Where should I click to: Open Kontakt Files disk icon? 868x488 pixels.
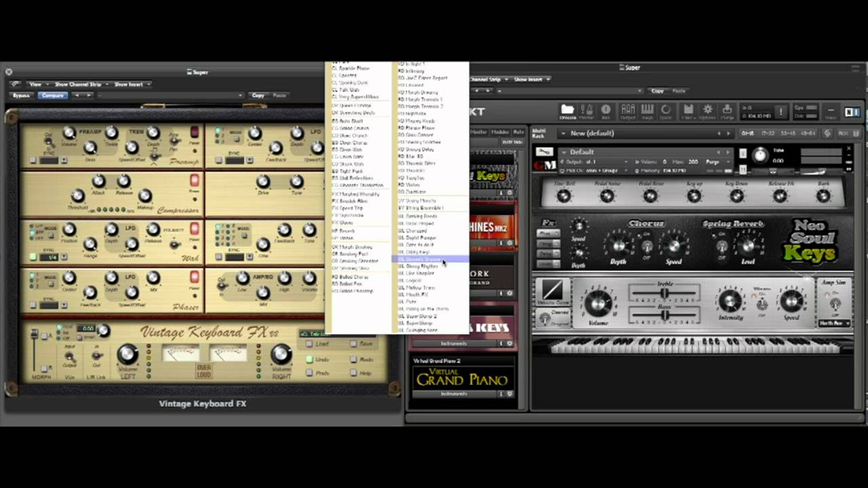click(x=688, y=111)
